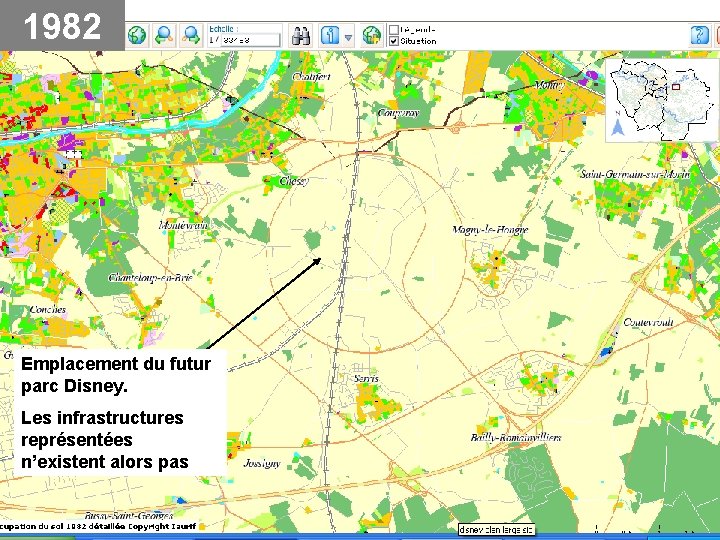Go to previous zoom view

point(164,35)
